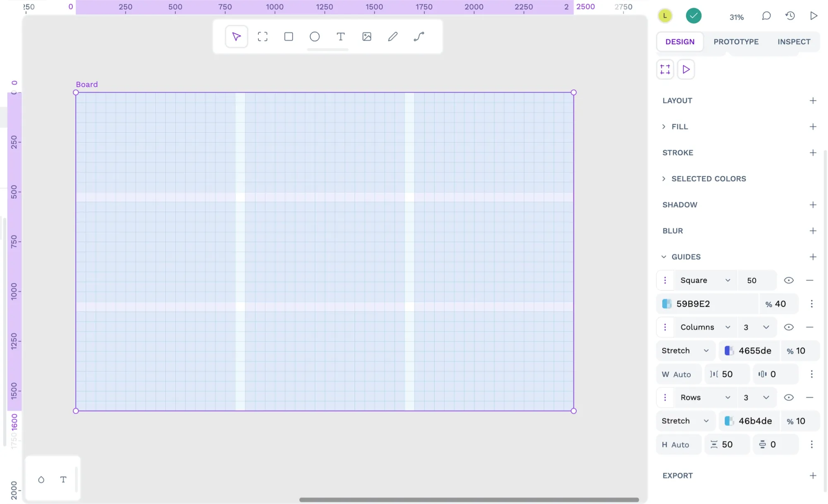This screenshot has height=504, width=828.
Task: Select the Ellipse tool
Action: click(315, 37)
